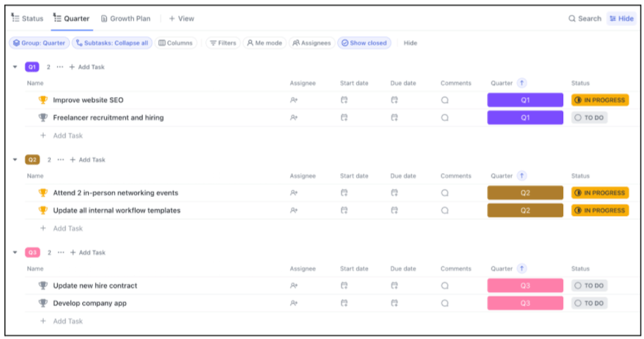Collapse the Q1 group
The image size is (644, 339).
[x=15, y=67]
